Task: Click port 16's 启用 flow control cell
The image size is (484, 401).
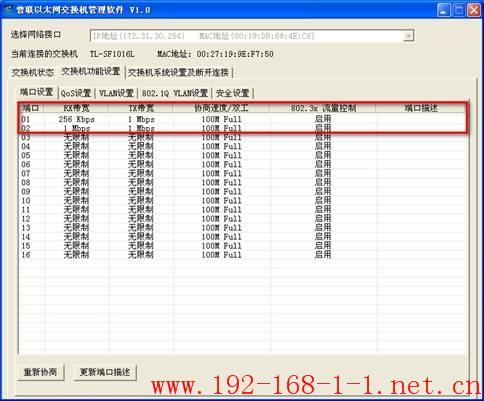Action: (323, 255)
